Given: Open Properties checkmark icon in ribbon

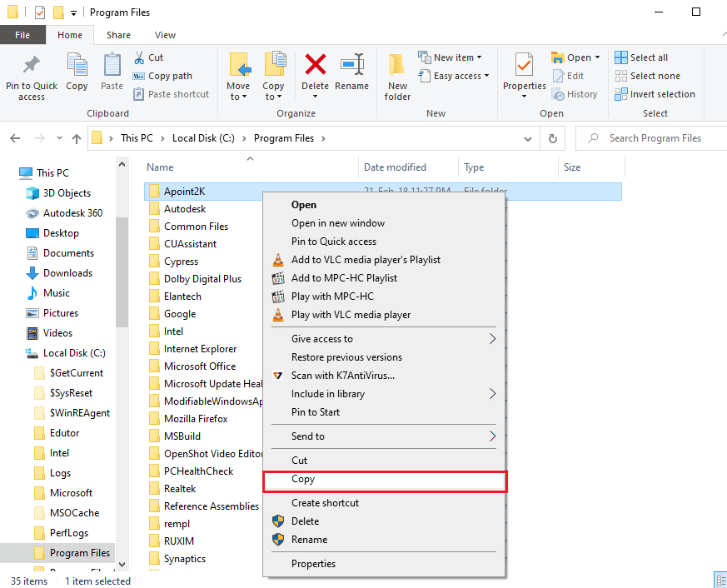Looking at the screenshot, I should [x=525, y=64].
